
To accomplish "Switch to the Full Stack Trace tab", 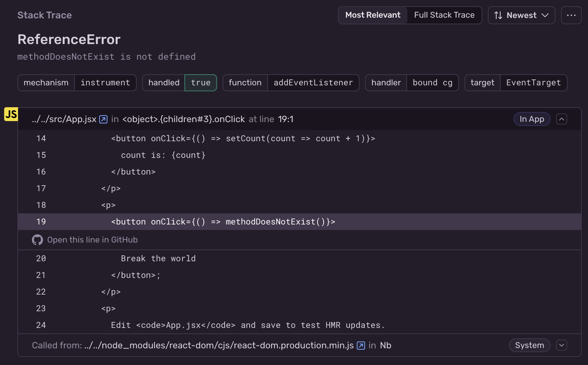I will (x=444, y=15).
